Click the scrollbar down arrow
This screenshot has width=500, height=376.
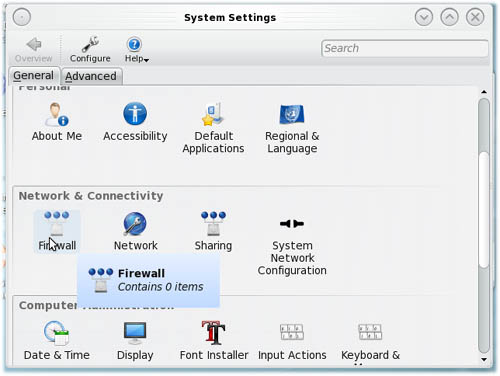coord(484,360)
